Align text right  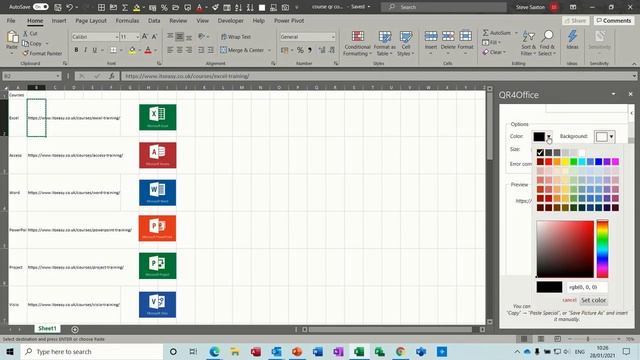coord(189,50)
